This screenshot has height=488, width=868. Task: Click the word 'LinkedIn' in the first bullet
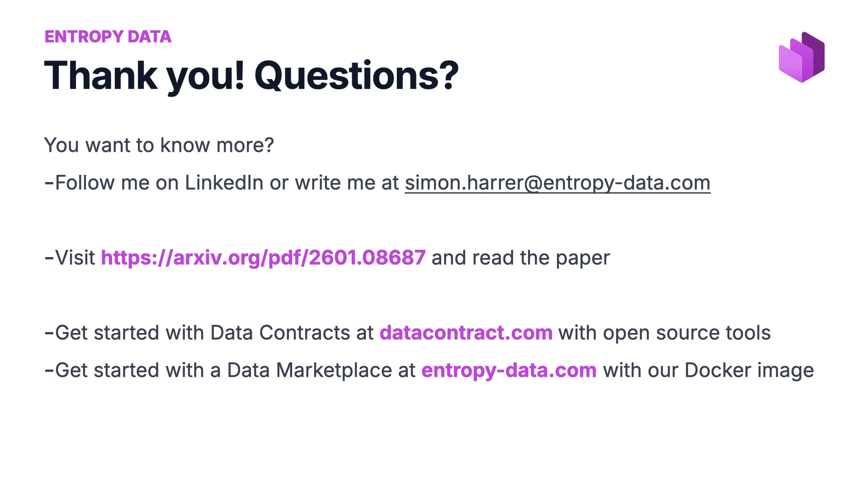tap(224, 183)
